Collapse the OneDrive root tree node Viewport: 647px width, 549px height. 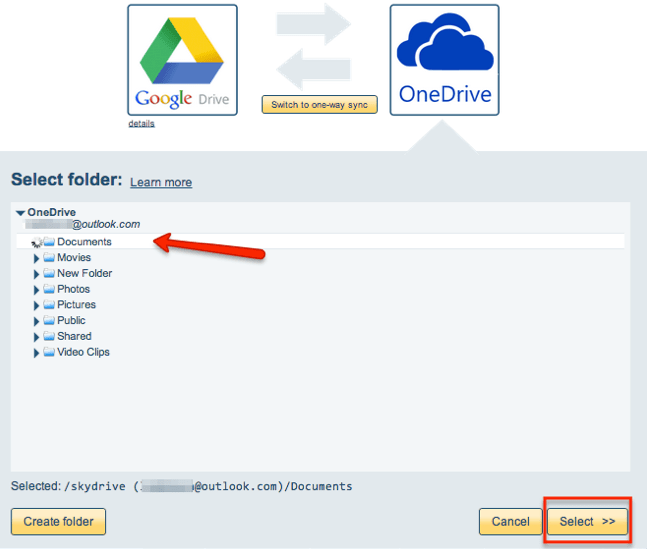point(21,213)
